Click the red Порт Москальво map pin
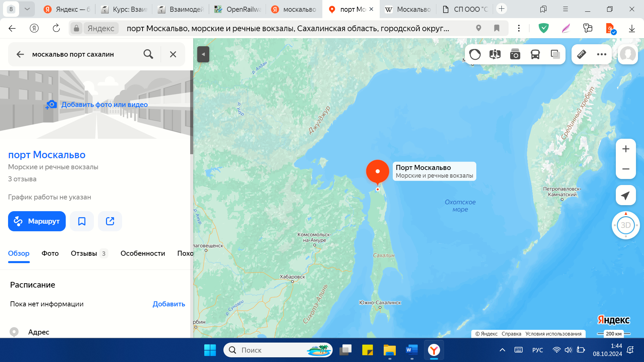Image resolution: width=644 pixels, height=362 pixels. pos(378,172)
